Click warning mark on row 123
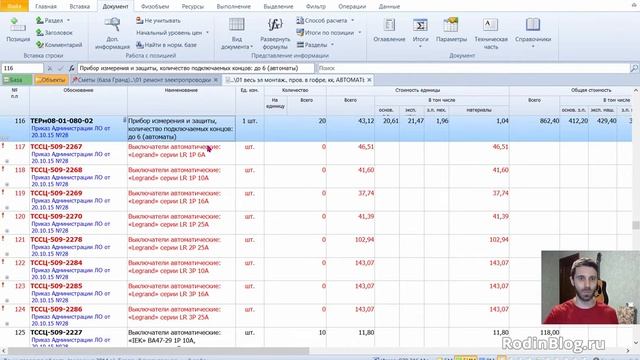The image size is (640, 360). 3,285
